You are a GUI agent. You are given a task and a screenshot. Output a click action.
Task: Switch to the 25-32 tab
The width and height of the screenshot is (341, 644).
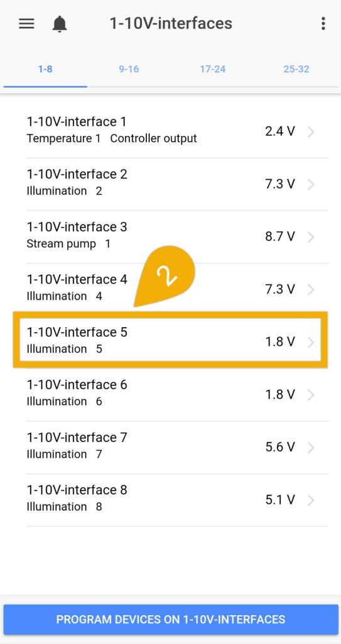click(x=296, y=69)
